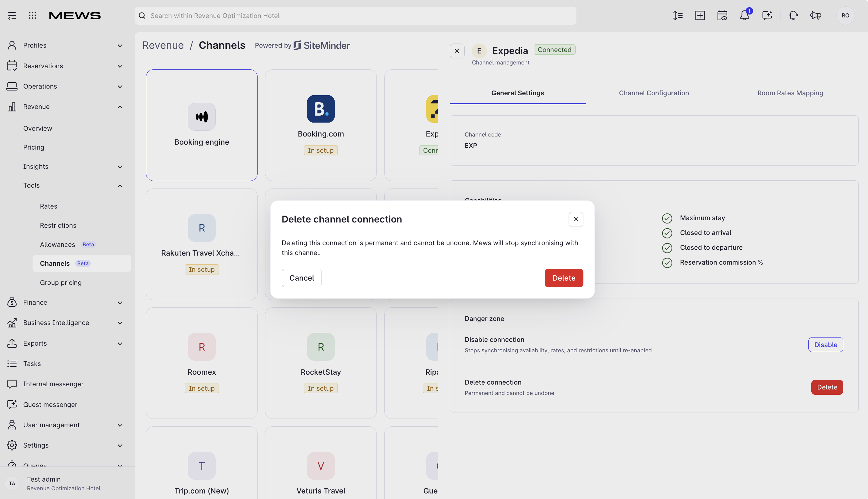The image size is (868, 499).
Task: Open the Room Rates Mapping tab
Action: (x=790, y=93)
